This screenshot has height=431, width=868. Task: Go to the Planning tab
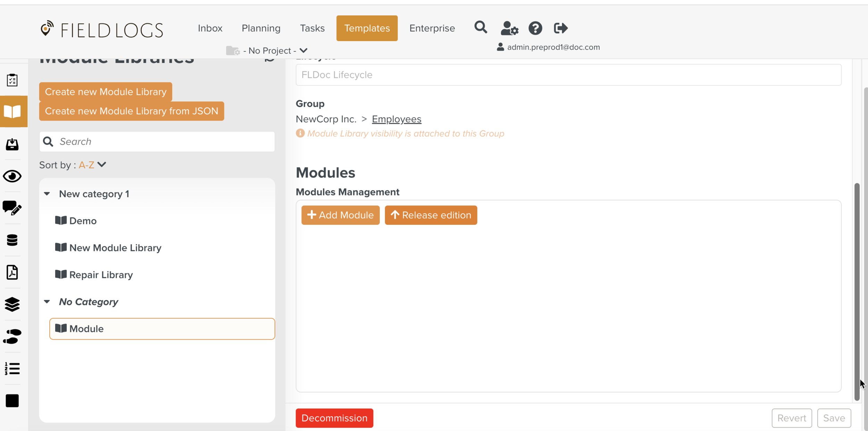261,28
